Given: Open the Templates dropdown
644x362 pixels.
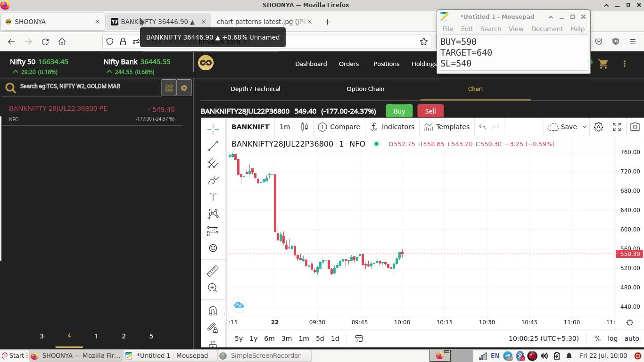Looking at the screenshot, I should click(446, 127).
